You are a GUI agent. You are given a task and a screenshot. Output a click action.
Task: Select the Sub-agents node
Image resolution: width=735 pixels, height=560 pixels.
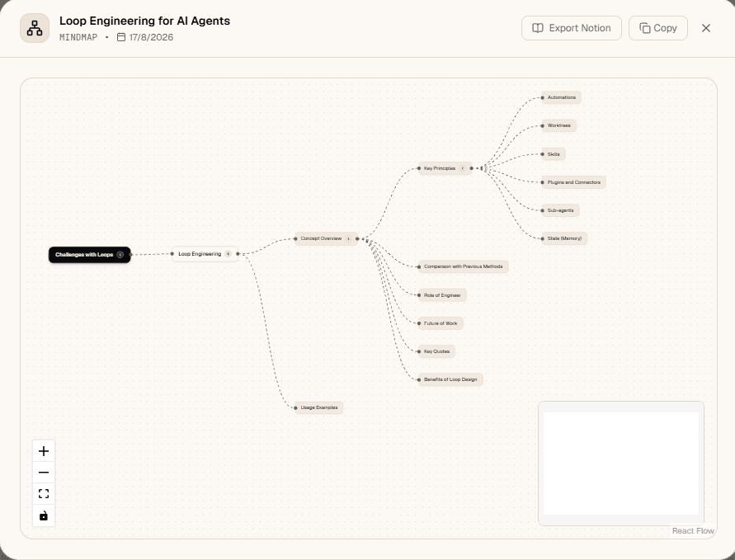click(x=561, y=210)
